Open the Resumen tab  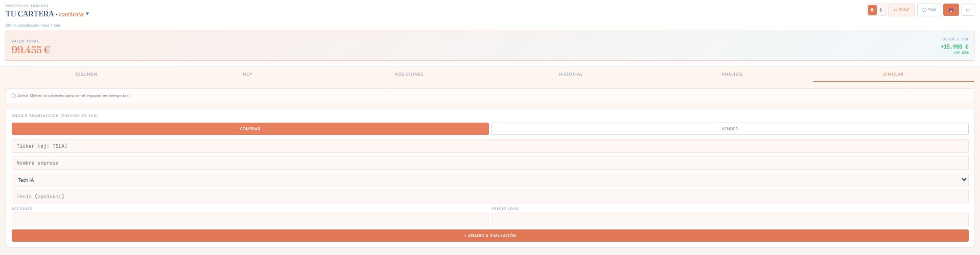[86, 74]
